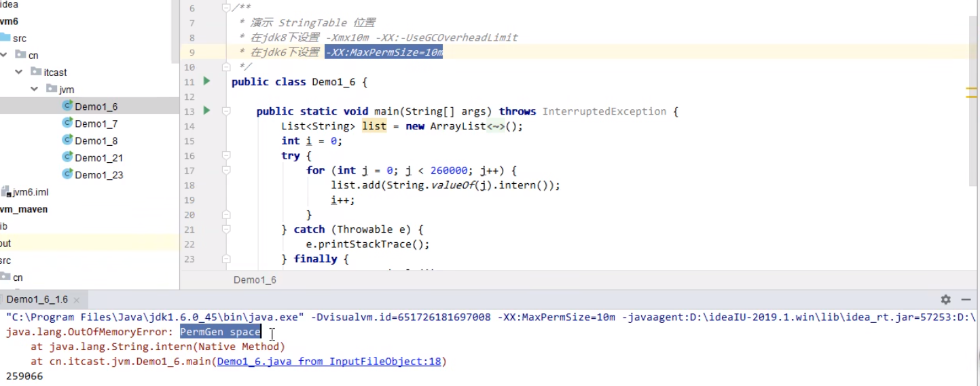Screen dimensions: 980x386
Task: Click the editor vertical scrollbar
Action: click(x=973, y=102)
